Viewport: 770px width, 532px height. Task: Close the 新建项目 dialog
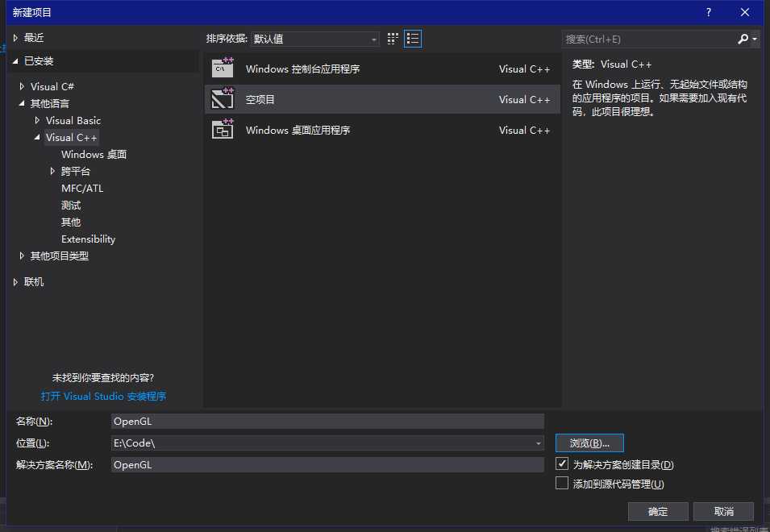745,12
